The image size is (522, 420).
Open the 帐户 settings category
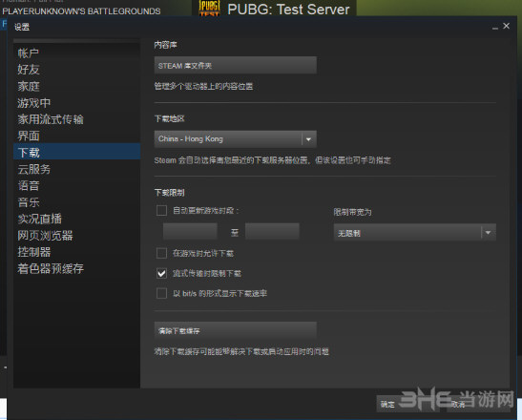(76, 52)
